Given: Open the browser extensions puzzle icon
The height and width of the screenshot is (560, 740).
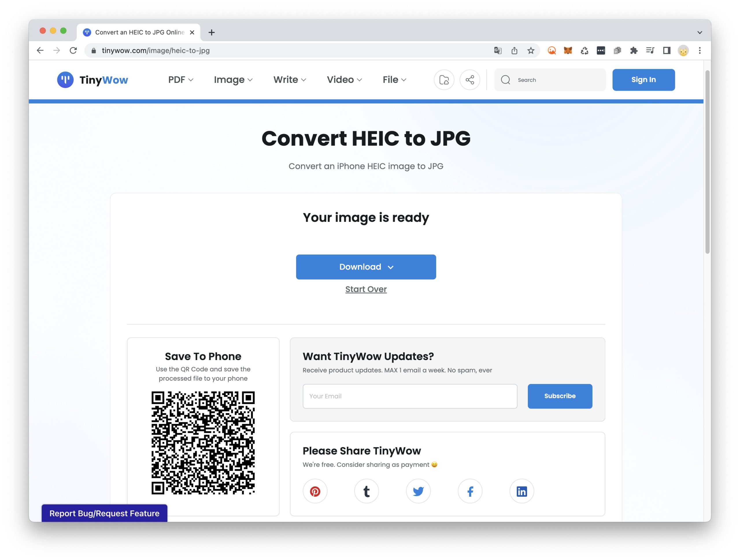Looking at the screenshot, I should point(634,51).
